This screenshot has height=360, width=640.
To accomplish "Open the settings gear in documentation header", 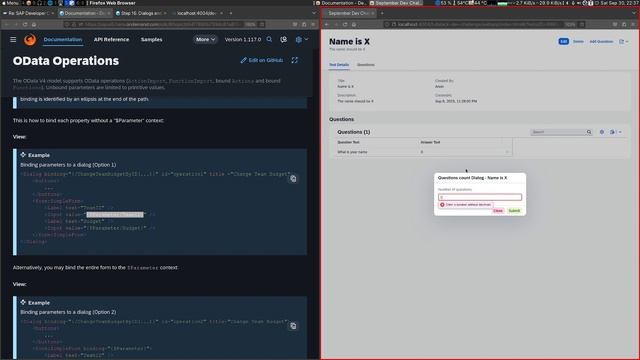I will [298, 40].
